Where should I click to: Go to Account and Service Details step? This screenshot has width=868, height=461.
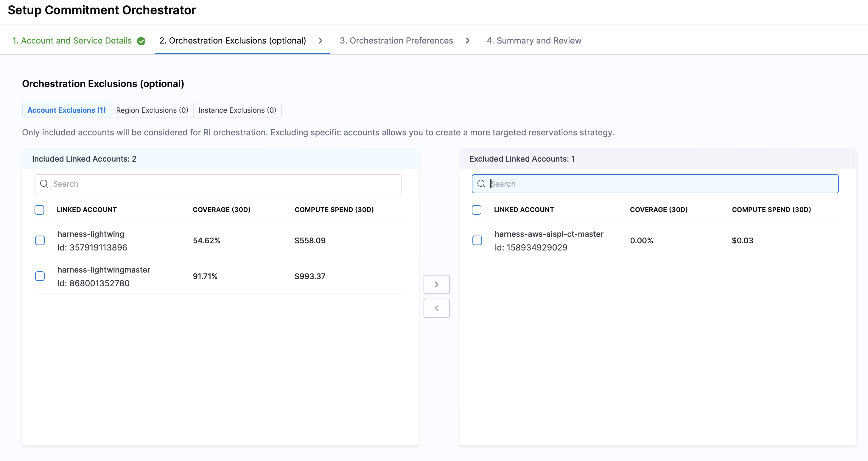coord(72,41)
